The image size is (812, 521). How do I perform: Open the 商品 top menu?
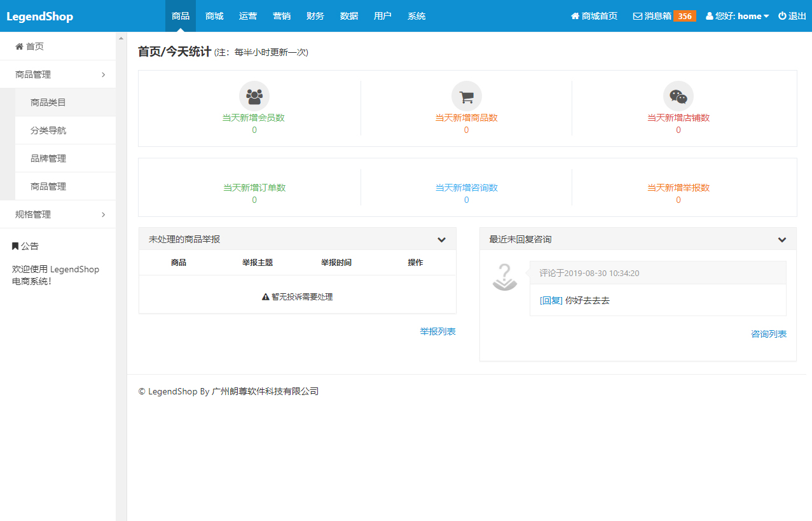click(181, 16)
